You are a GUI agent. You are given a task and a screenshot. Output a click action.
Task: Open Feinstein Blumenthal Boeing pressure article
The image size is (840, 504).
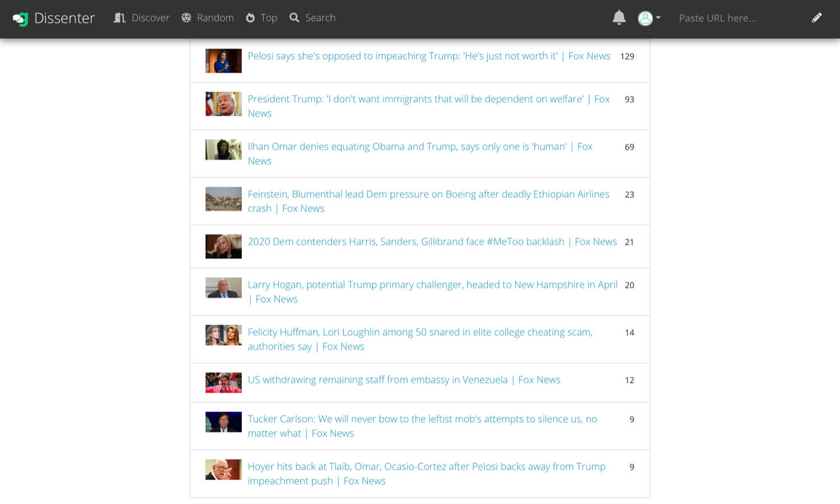[x=428, y=201]
